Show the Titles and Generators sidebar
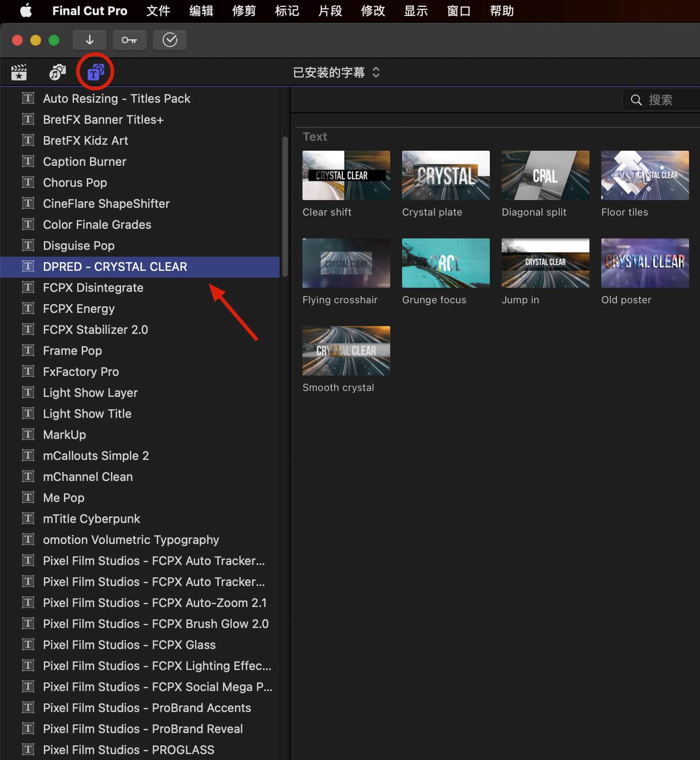 [95, 72]
